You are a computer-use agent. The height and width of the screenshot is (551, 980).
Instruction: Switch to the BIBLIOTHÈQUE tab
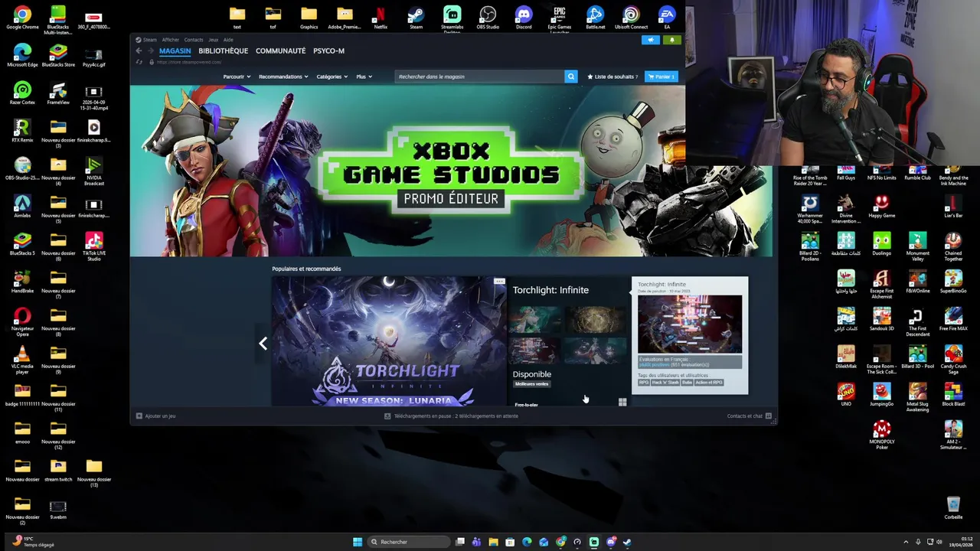click(223, 51)
